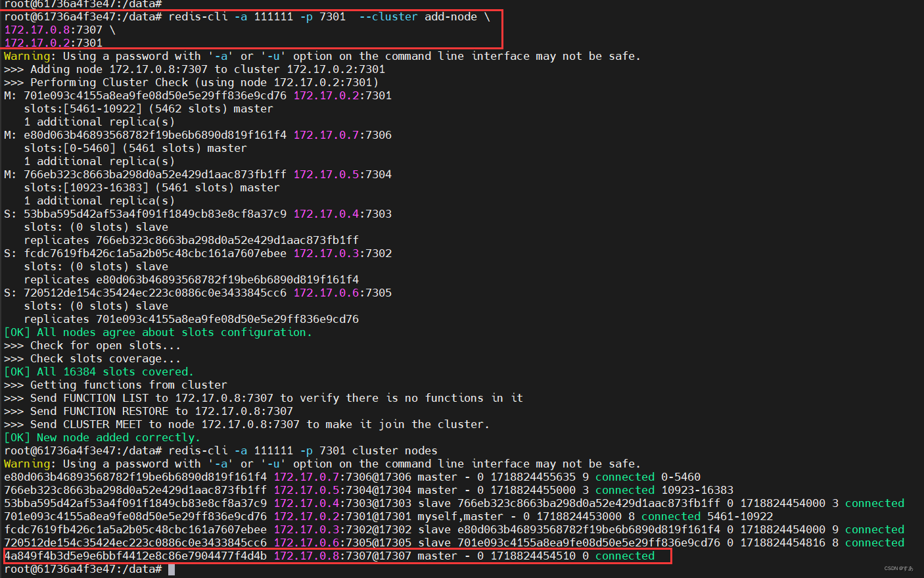The width and height of the screenshot is (924, 578).
Task: Click '[OK] New node added correctly.' message
Action: coord(102,438)
